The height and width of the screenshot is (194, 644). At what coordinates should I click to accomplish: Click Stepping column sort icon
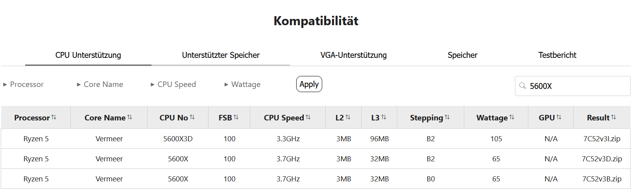447,117
